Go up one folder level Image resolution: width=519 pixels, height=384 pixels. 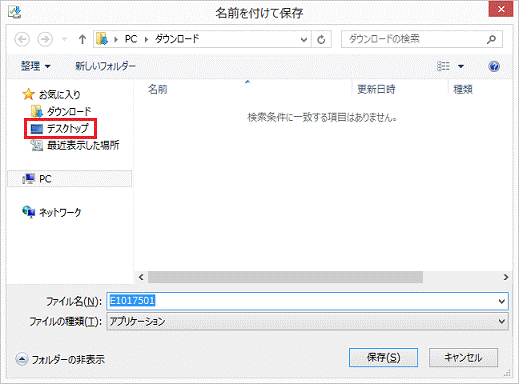[82, 39]
